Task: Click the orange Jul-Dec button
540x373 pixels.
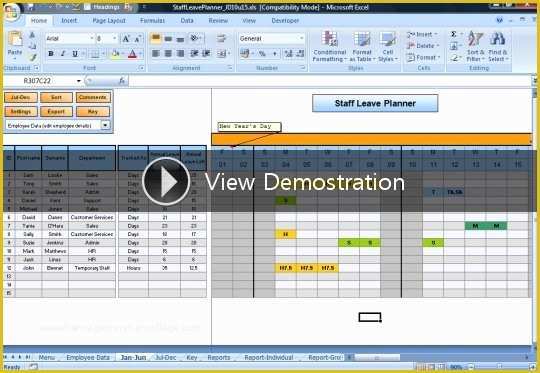Action: coord(20,97)
